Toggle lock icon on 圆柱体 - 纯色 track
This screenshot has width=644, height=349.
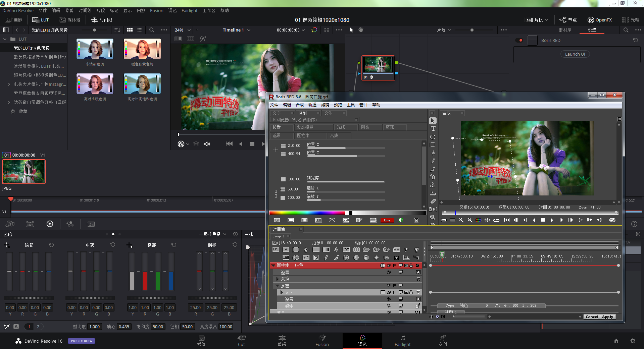411,266
